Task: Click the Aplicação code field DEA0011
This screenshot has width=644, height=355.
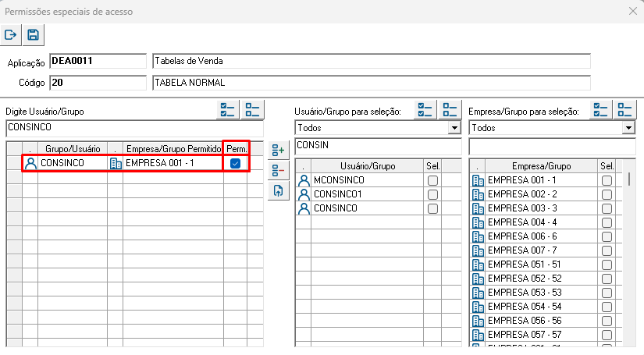Action: (x=98, y=61)
